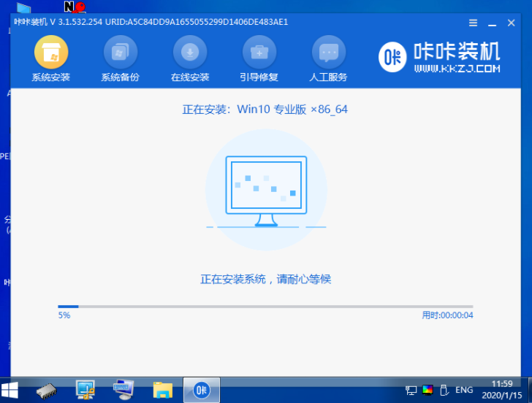The height and width of the screenshot is (403, 532).
Task: Open the computer keyboard taskbar app
Action: [x=123, y=390]
